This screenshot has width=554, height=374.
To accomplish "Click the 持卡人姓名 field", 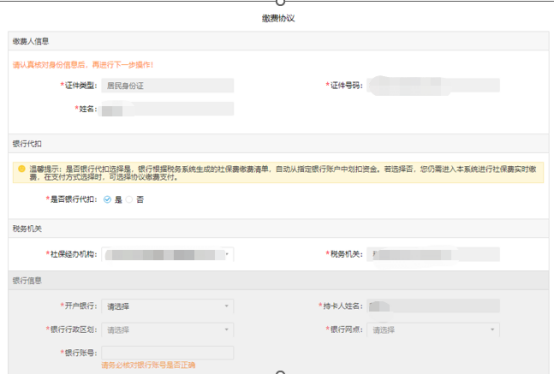I will coord(433,306).
